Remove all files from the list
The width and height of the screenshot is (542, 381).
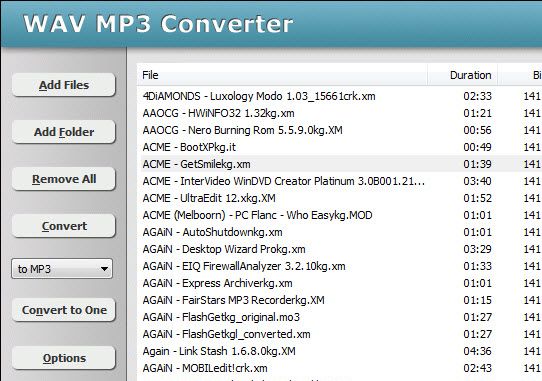[x=64, y=179]
